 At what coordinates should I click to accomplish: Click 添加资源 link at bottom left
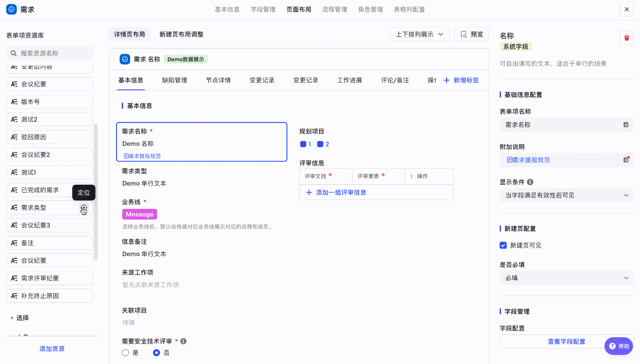point(52,349)
